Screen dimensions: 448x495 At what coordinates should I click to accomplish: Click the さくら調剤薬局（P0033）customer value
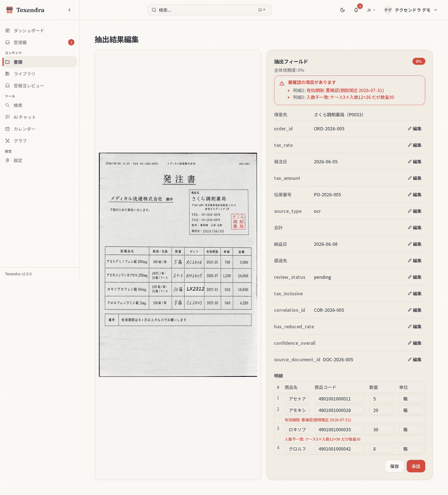click(x=338, y=115)
